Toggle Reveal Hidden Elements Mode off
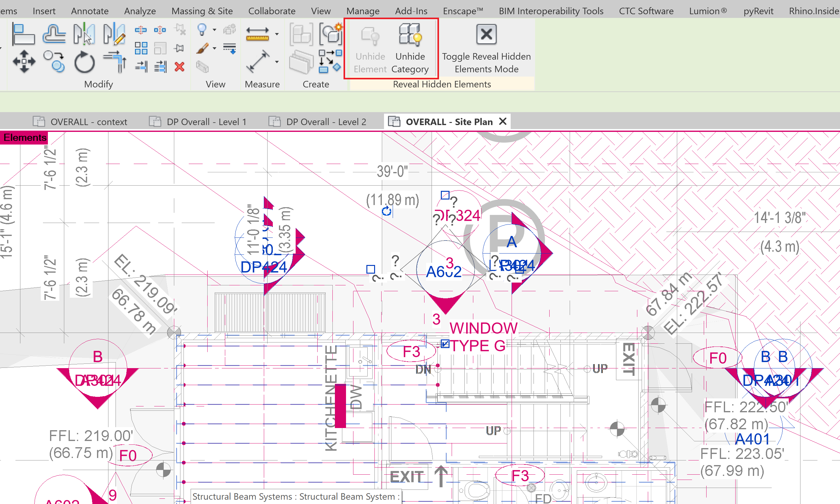The height and width of the screenshot is (504, 840). (486, 48)
